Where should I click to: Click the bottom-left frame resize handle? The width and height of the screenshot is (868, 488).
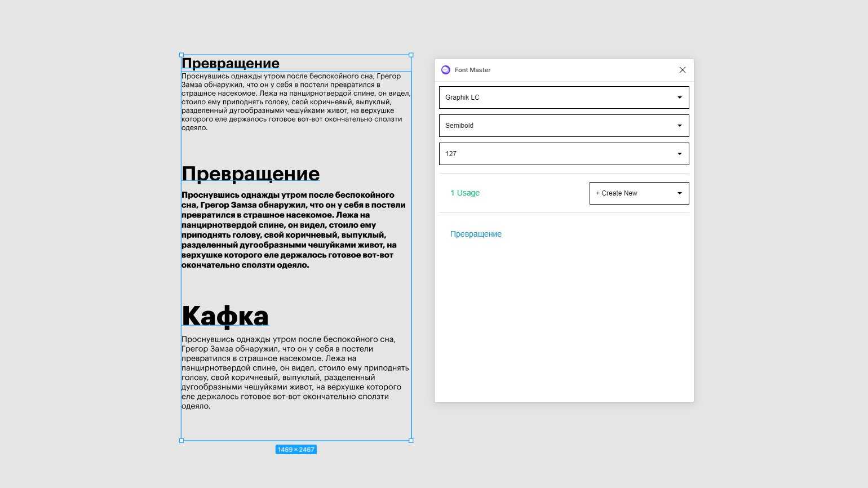coord(181,441)
